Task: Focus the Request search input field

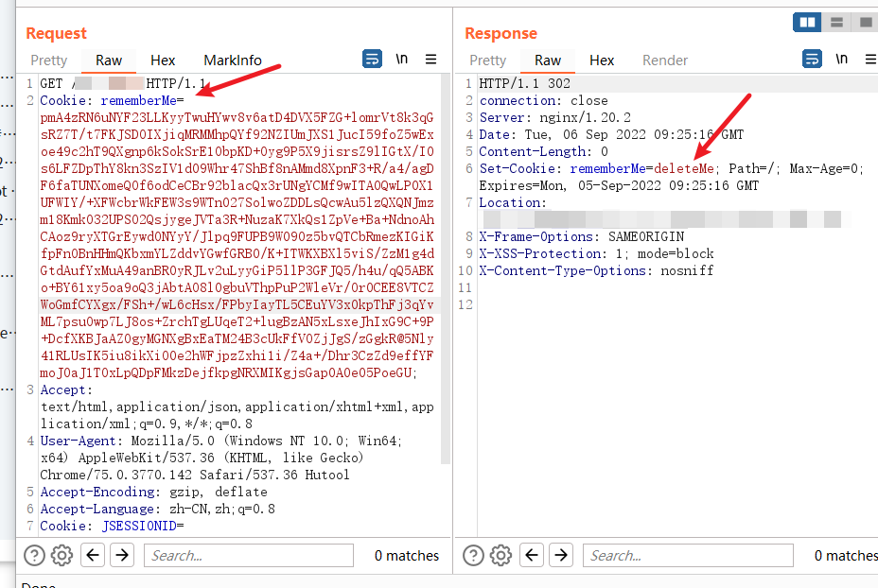Action: (x=249, y=556)
